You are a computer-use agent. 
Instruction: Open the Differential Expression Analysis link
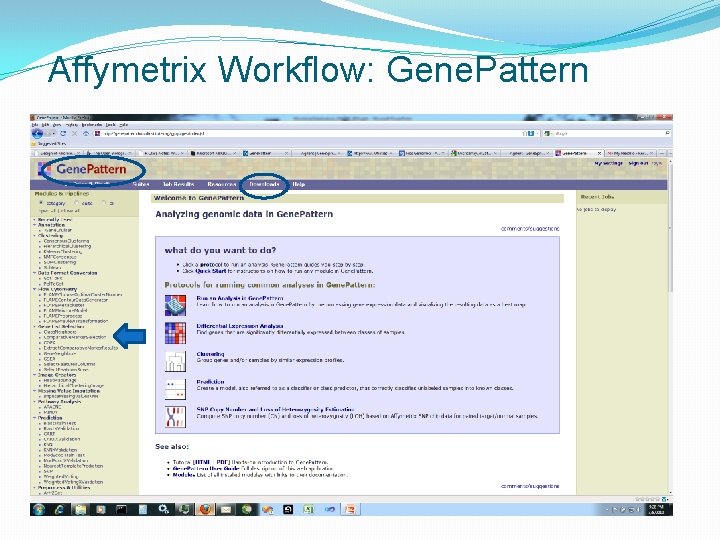point(240,326)
